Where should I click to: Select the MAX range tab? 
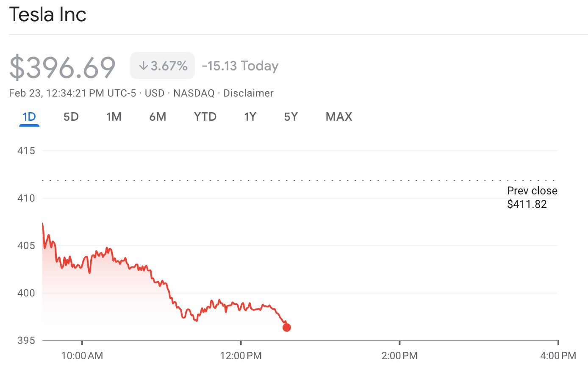(339, 117)
